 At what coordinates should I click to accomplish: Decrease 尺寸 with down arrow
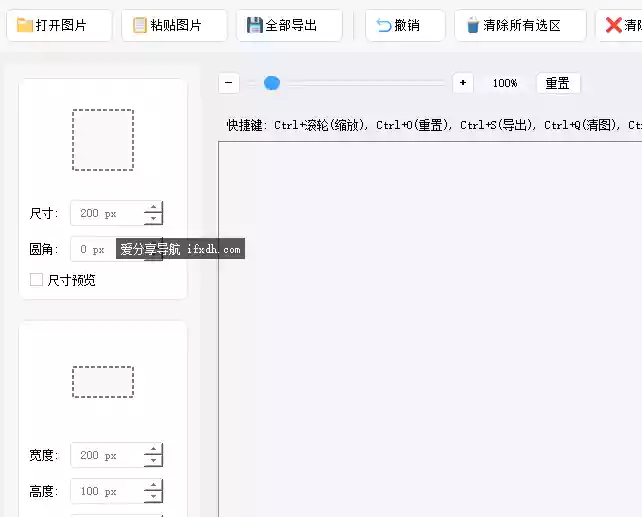click(x=153, y=219)
